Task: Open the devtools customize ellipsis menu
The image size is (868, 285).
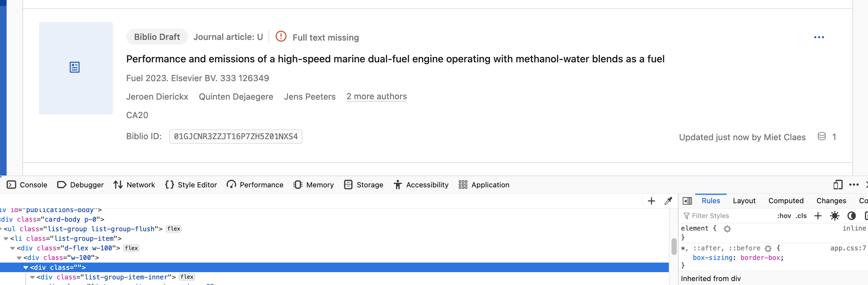Action: (853, 185)
